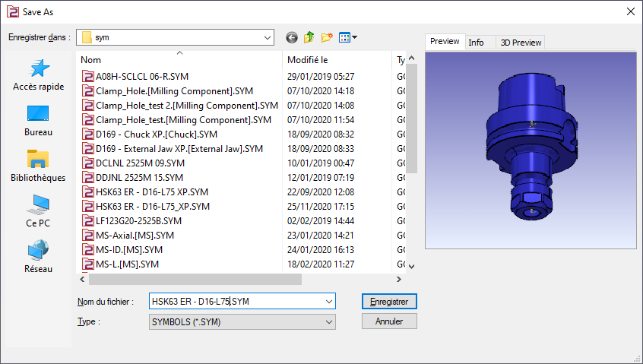The width and height of the screenshot is (643, 364).
Task: Switch to the Info tab
Action: [476, 43]
